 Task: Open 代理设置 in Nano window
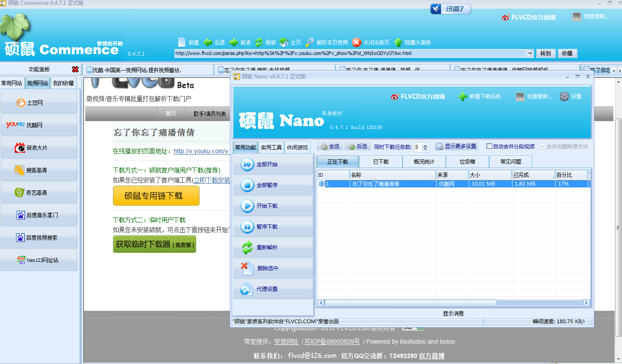(x=273, y=289)
